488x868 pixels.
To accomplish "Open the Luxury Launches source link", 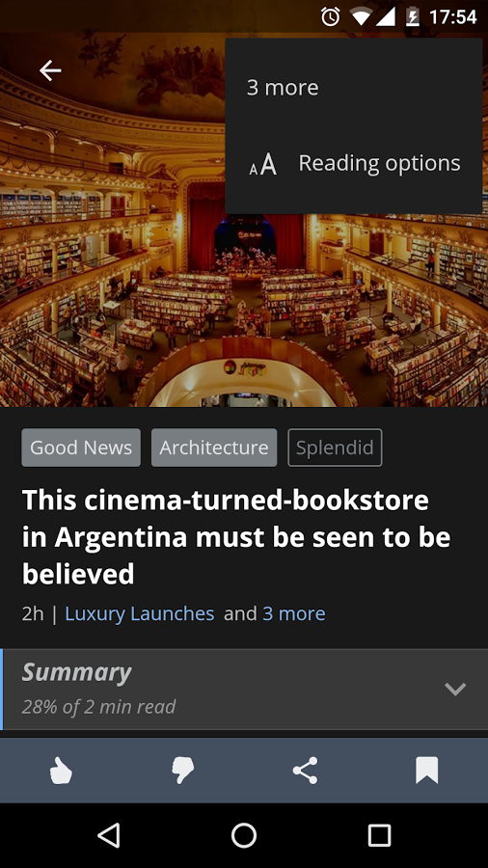I will (x=140, y=614).
